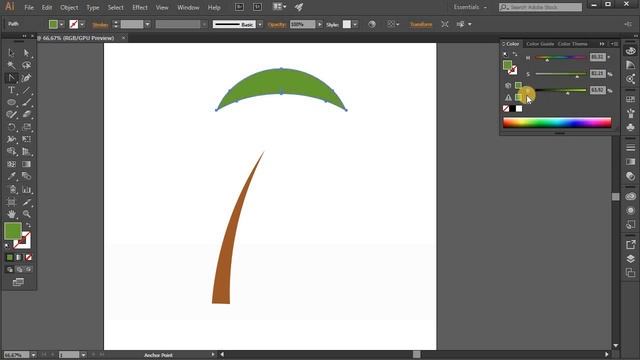Switch to Draw Behind mode

[x=19, y=269]
